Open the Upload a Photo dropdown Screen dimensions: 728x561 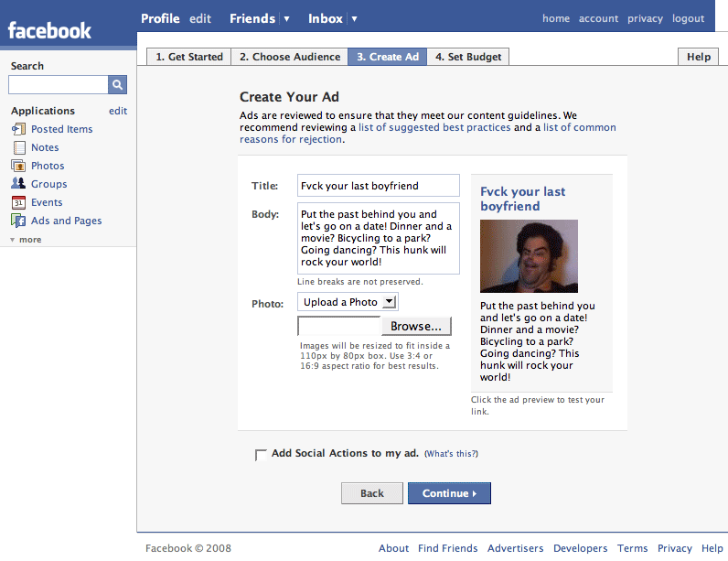coord(348,302)
